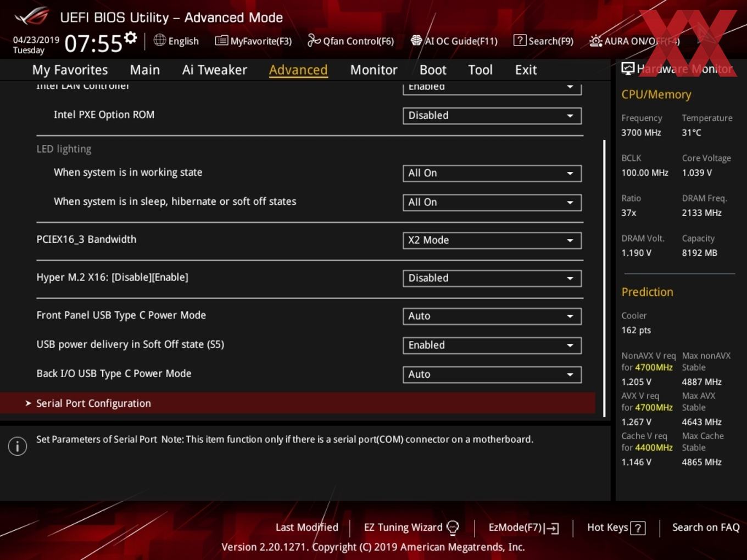Open the date/time settings gear icon

[x=131, y=37]
